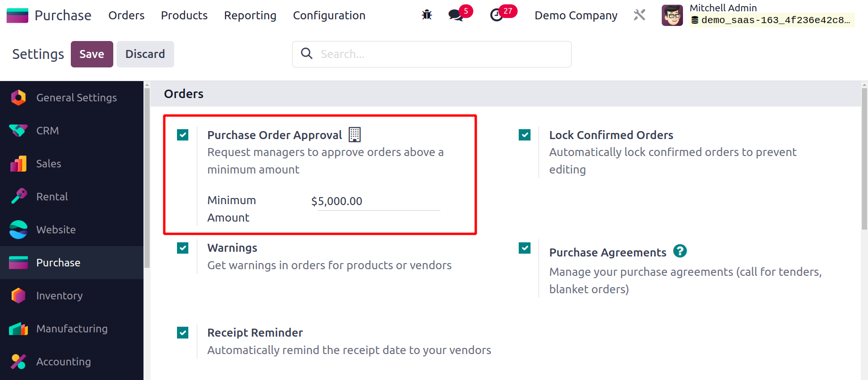Open the conversations messages icon

(455, 15)
